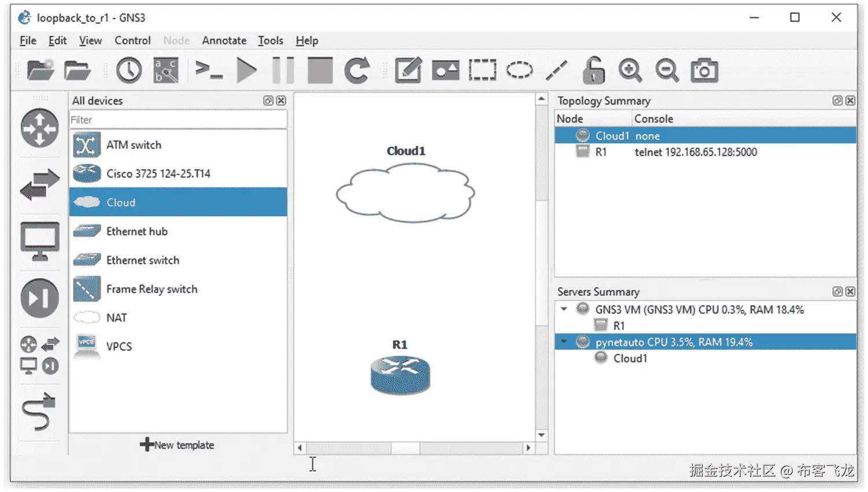Screen dimensions: 868x492
Task: Collapse the pynetauto server entry
Action: pyautogui.click(x=564, y=342)
